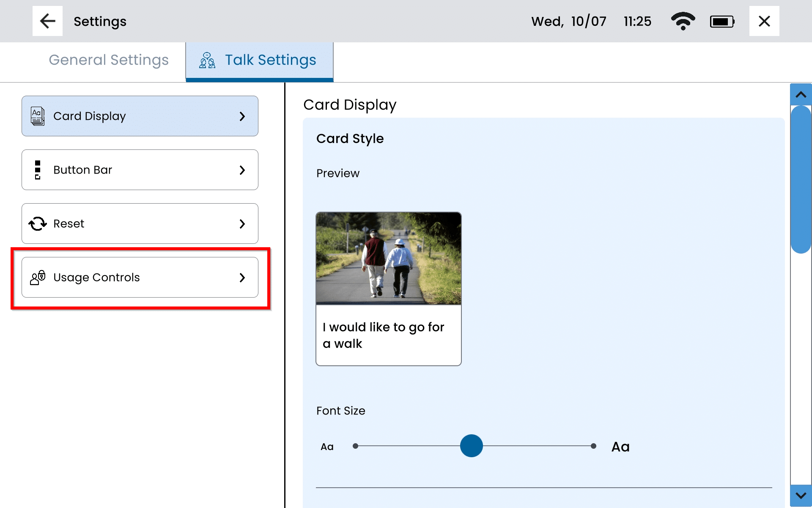Image resolution: width=812 pixels, height=508 pixels.
Task: Click the back arrow icon
Action: [47, 21]
